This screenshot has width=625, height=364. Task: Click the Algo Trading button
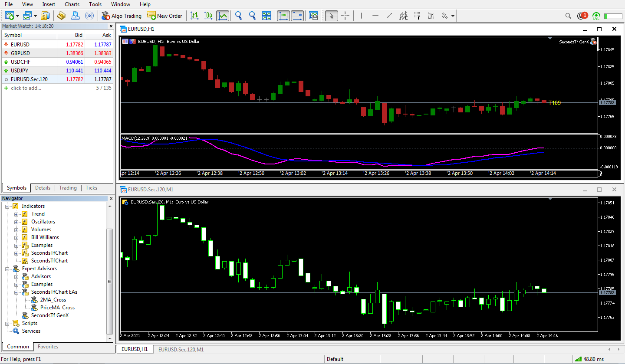point(122,16)
